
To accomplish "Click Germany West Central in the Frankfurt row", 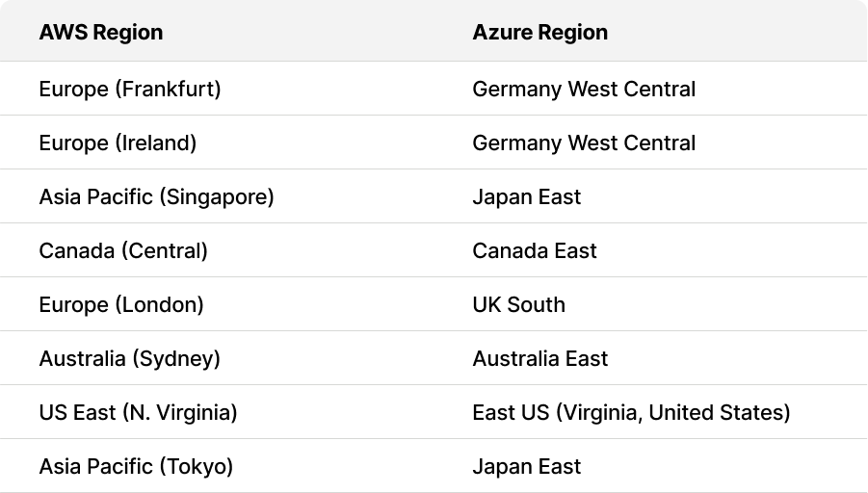I will pos(584,89).
